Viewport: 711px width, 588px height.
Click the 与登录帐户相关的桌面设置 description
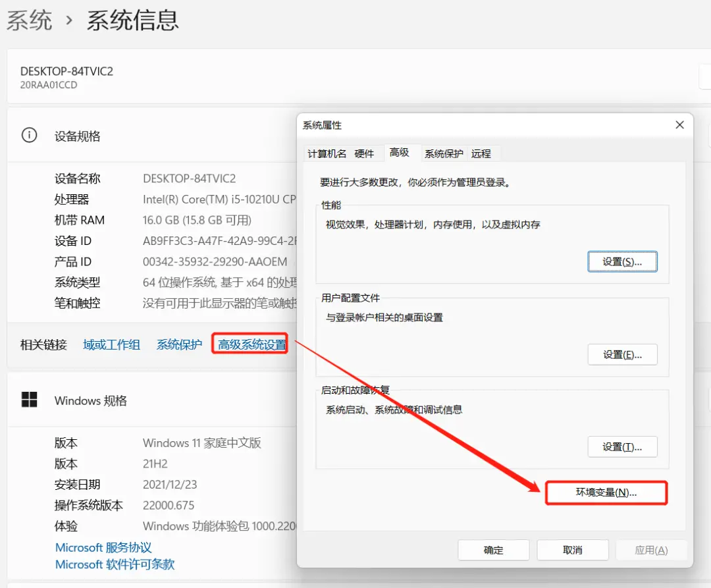(x=384, y=317)
